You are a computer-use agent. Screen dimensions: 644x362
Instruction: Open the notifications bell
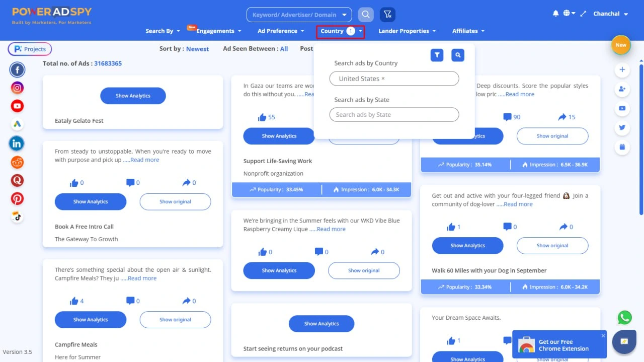coord(556,14)
